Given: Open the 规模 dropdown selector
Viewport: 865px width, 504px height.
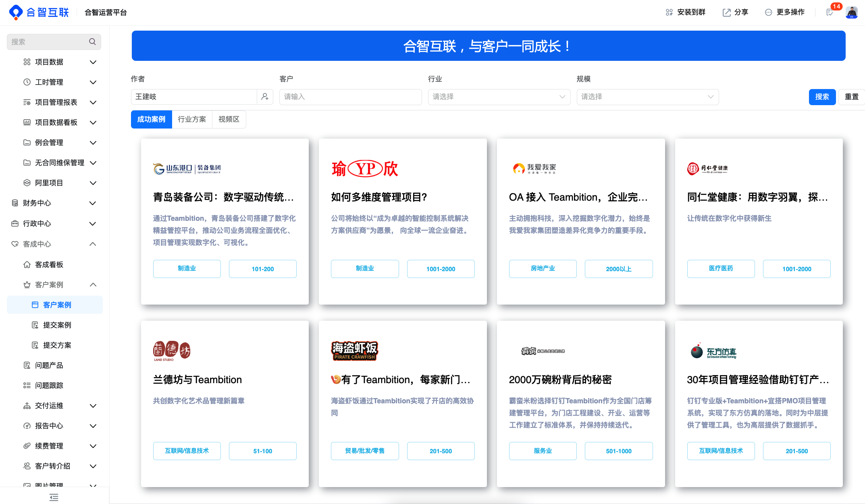Looking at the screenshot, I should click(647, 97).
